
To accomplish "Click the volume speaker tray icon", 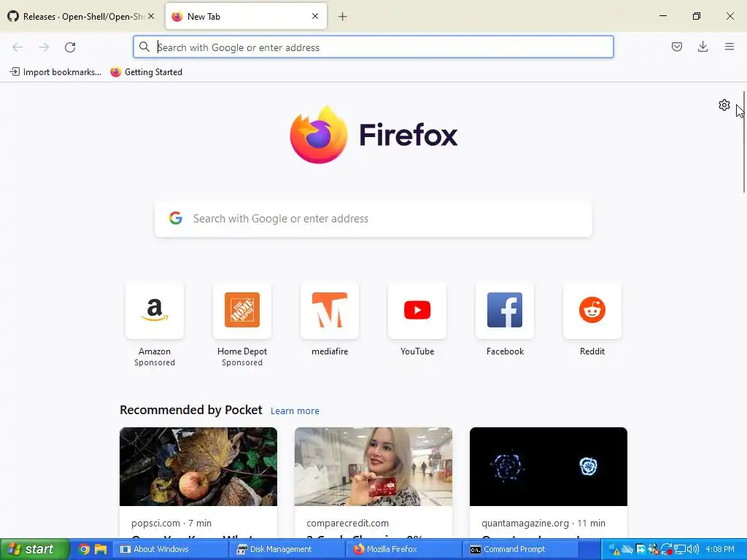I will pyautogui.click(x=693, y=549).
